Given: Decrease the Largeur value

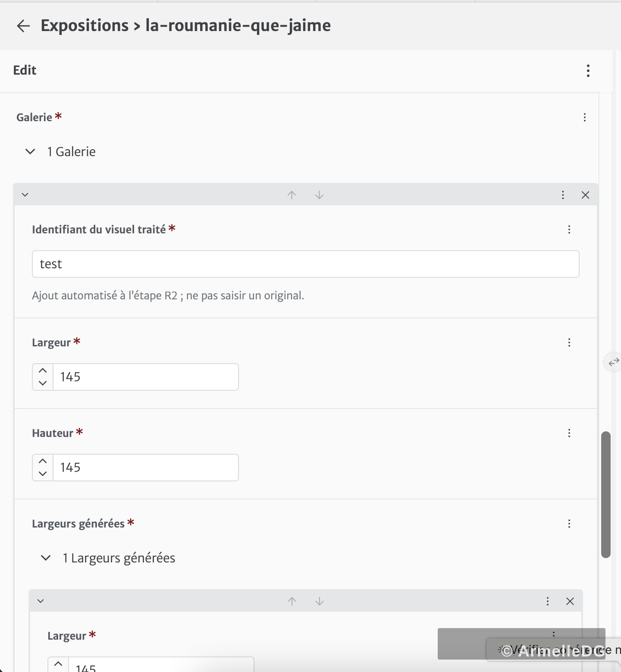Looking at the screenshot, I should [43, 383].
